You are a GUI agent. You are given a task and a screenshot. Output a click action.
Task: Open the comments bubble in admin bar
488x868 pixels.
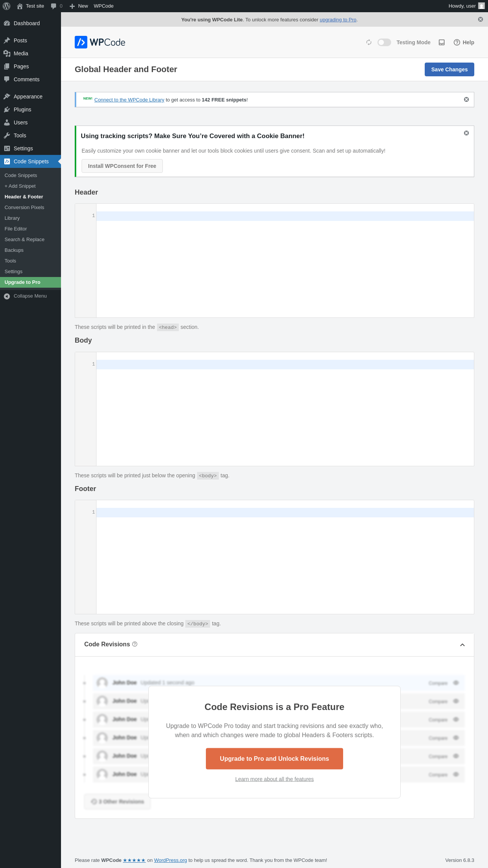56,6
